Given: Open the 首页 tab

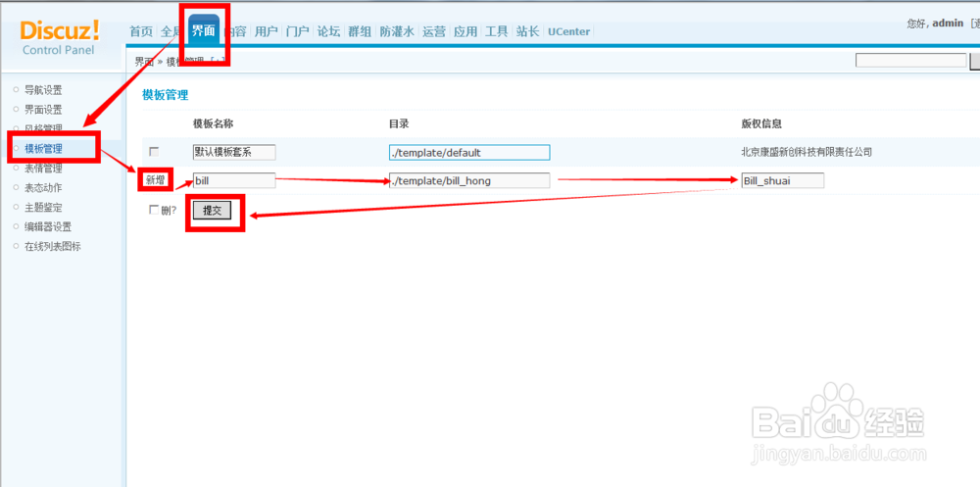Looking at the screenshot, I should tap(140, 31).
